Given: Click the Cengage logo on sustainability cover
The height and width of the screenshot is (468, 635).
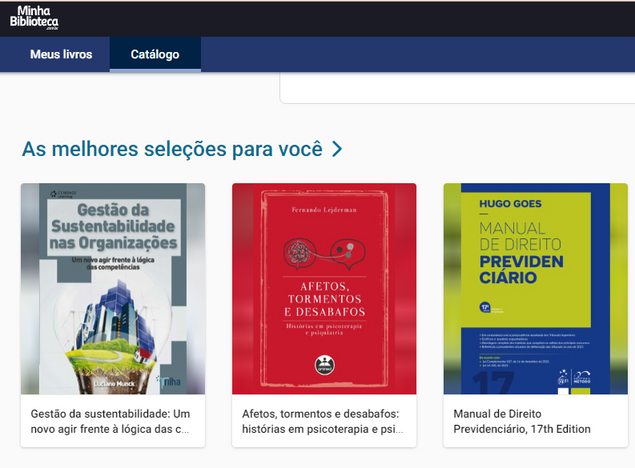Looking at the screenshot, I should pyautogui.click(x=63, y=194).
